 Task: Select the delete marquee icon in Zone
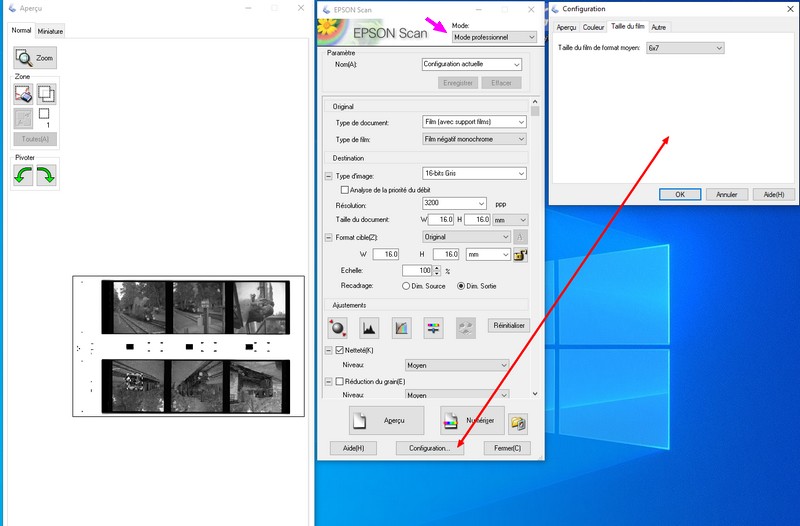(x=23, y=94)
